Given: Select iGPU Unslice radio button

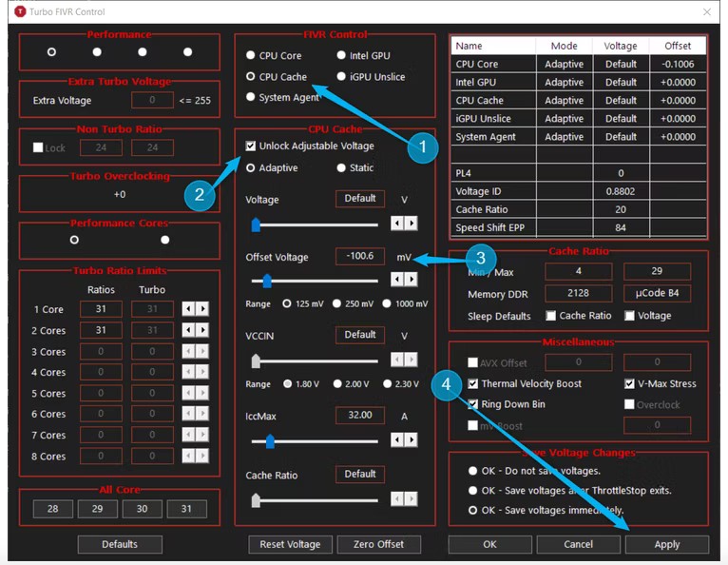Looking at the screenshot, I should 341,76.
